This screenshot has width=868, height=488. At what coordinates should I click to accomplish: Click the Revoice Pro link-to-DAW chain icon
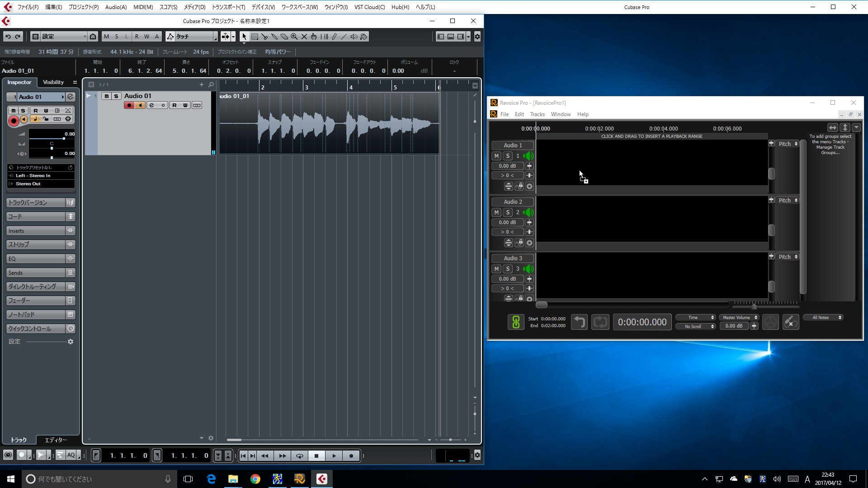(x=516, y=322)
